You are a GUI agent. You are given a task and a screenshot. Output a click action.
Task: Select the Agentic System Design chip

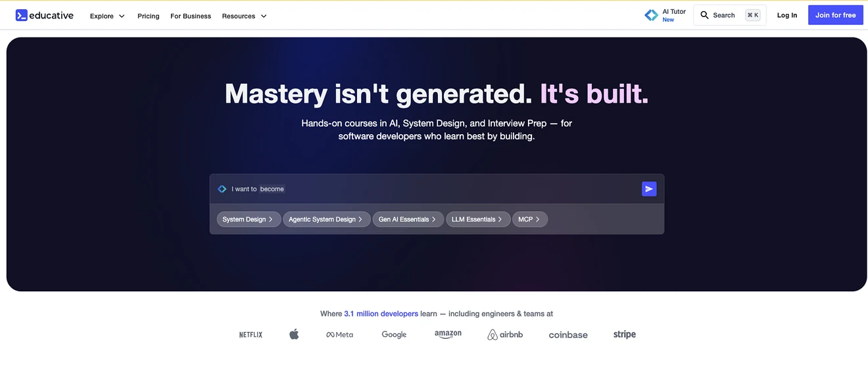pos(326,219)
